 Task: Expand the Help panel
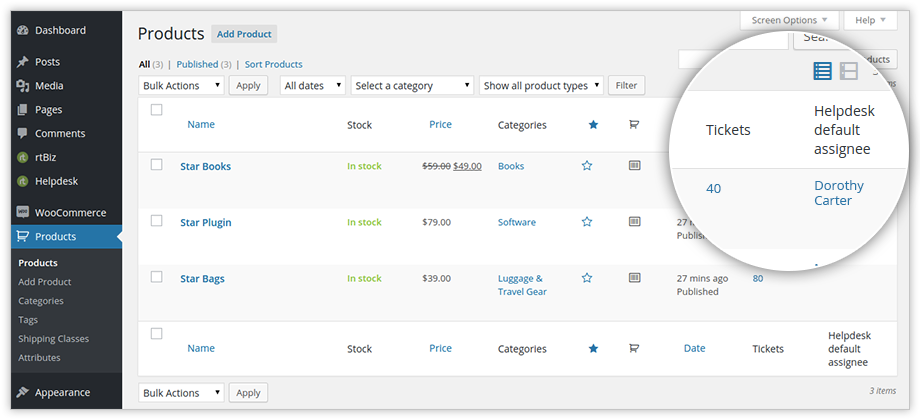coord(870,20)
